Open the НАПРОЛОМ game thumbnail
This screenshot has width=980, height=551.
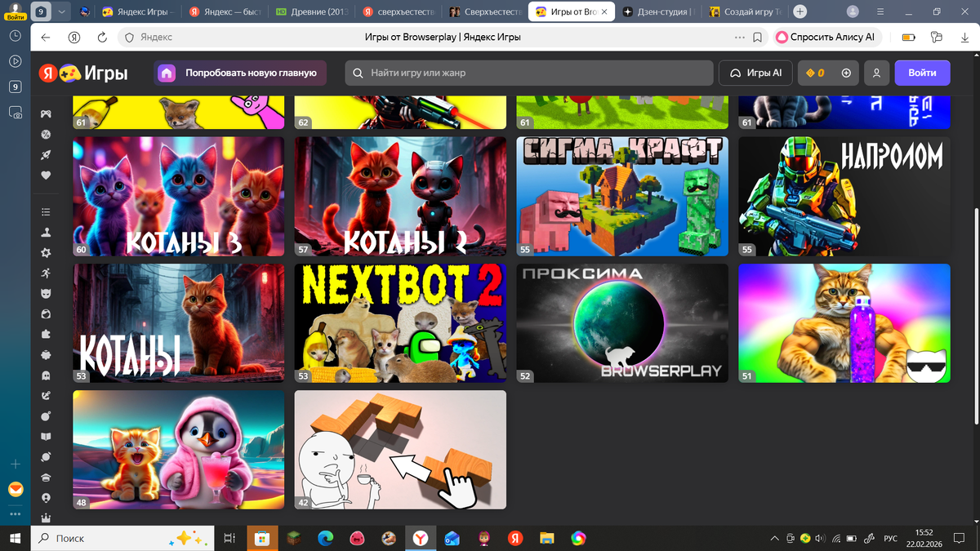point(844,197)
